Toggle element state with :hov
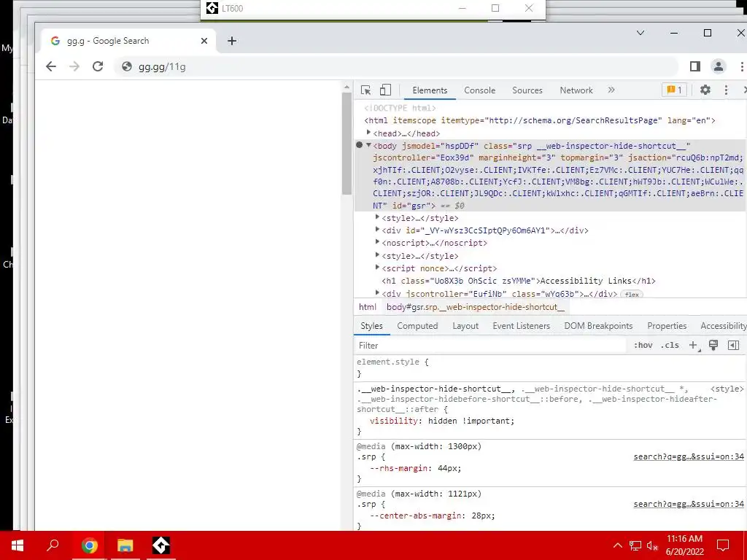The image size is (747, 560). [x=643, y=345]
